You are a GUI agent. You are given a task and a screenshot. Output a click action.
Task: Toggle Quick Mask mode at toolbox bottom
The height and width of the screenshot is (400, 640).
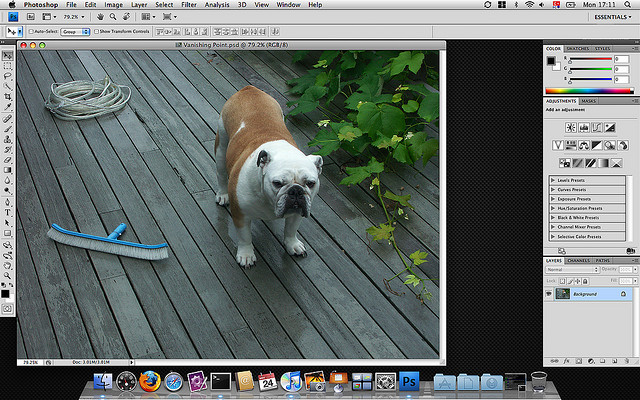[7, 309]
